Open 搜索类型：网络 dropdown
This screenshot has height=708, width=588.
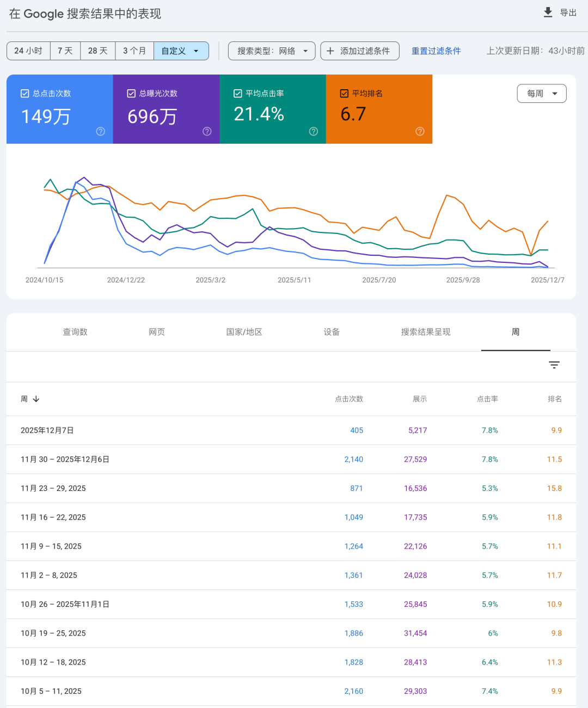[272, 51]
